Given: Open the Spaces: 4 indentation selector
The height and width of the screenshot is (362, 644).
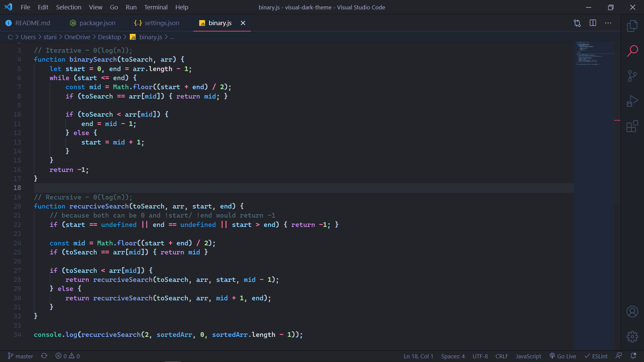Looking at the screenshot, I should [x=453, y=356].
